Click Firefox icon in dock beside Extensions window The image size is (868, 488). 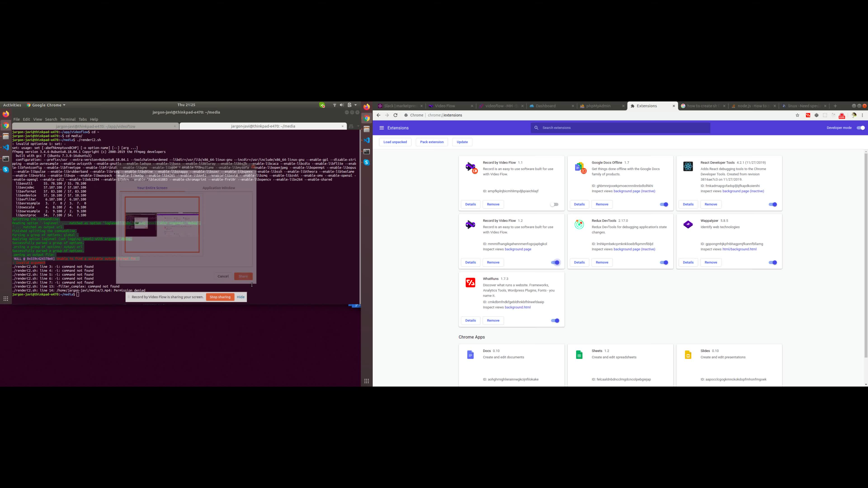pyautogui.click(x=367, y=107)
